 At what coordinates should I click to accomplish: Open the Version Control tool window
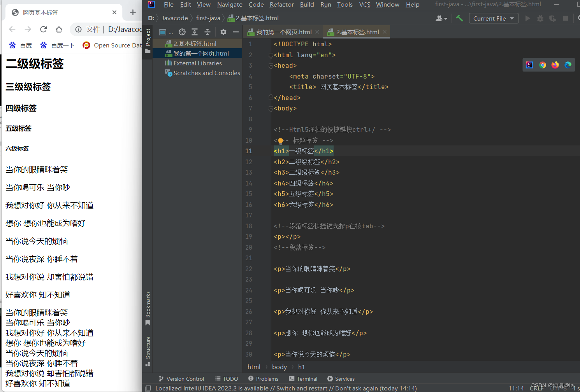click(181, 379)
